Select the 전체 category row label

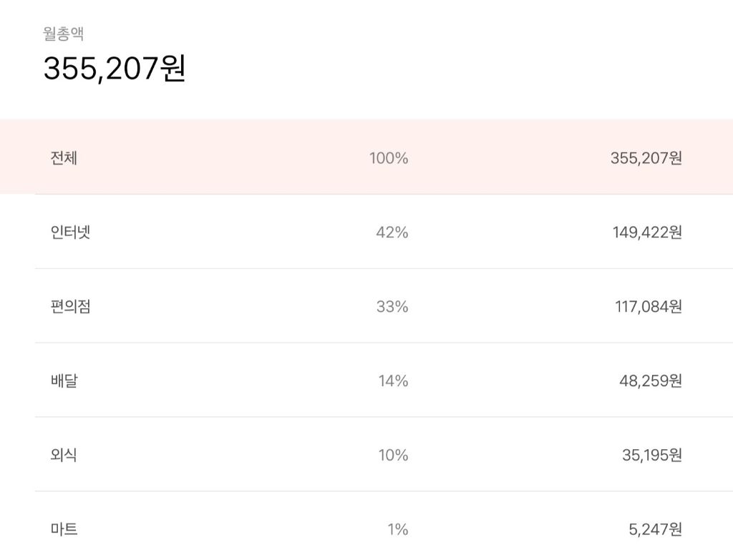click(x=64, y=158)
